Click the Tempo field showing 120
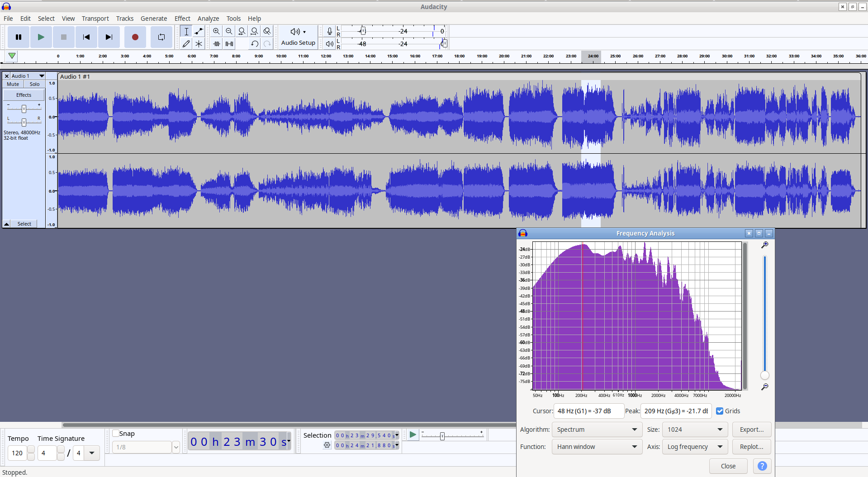 pyautogui.click(x=17, y=453)
